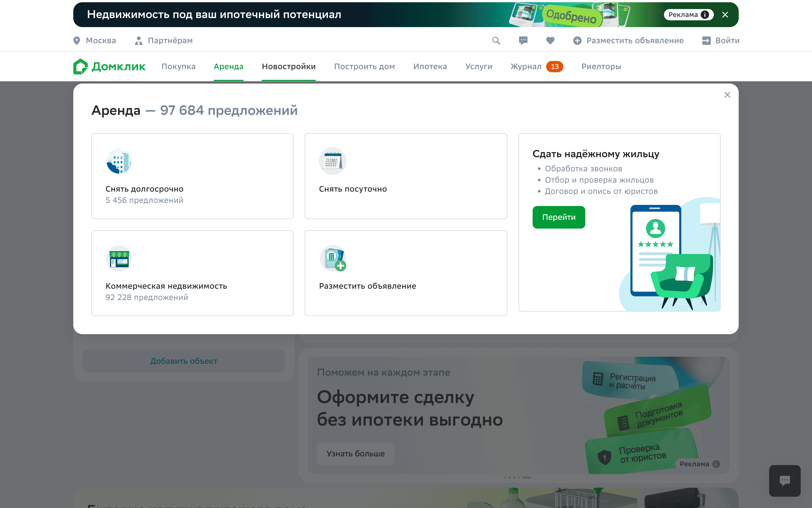Screen dimensions: 812x508
Task: Click the Перейти green button
Action: (x=559, y=217)
